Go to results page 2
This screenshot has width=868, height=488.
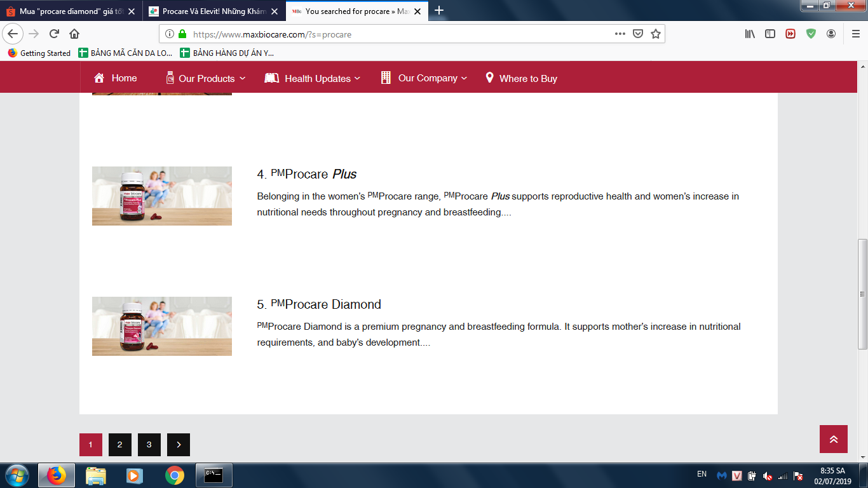pyautogui.click(x=120, y=445)
